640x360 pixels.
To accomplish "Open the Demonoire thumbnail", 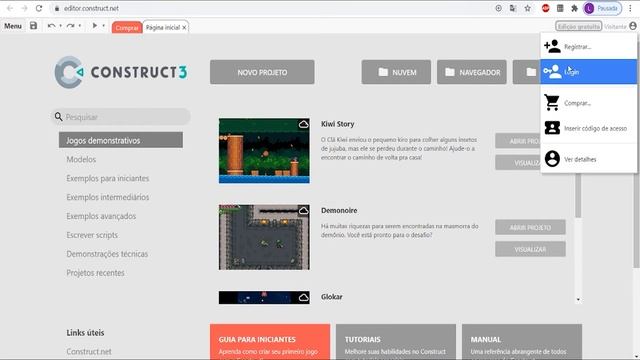I will (264, 237).
